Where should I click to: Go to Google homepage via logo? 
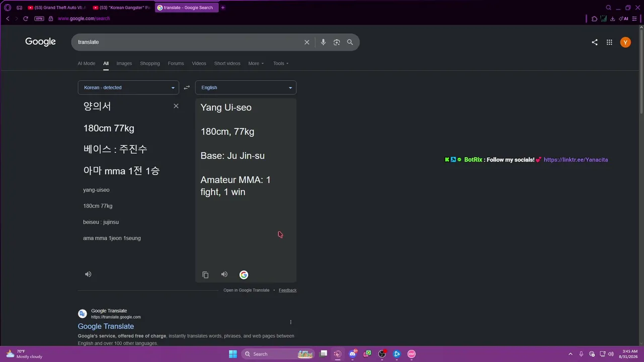pos(41,42)
